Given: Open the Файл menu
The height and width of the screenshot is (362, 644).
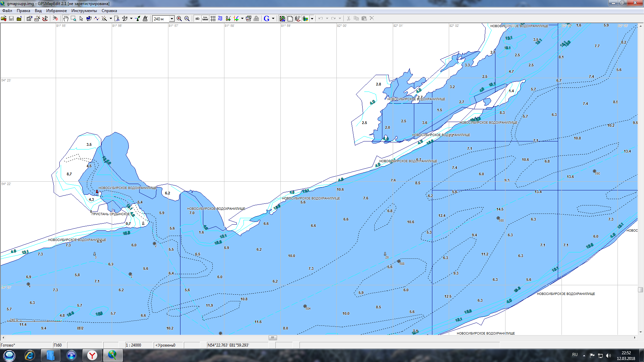Looking at the screenshot, I should point(7,11).
